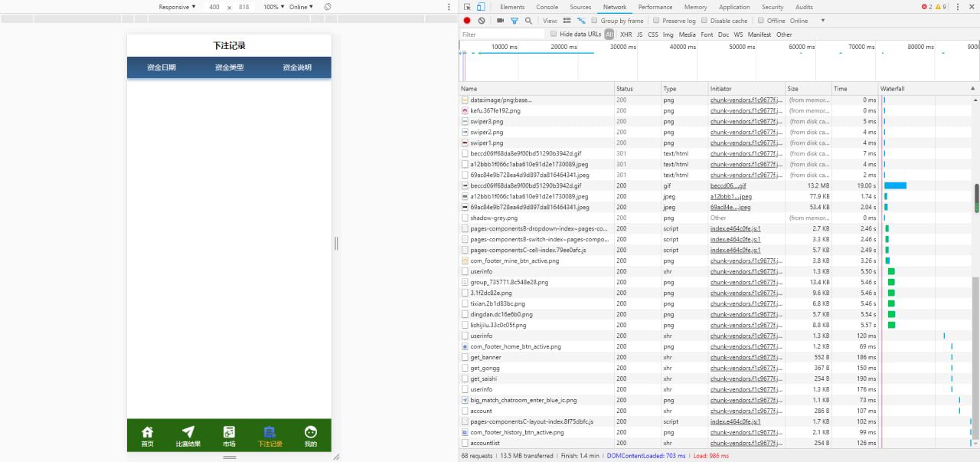Filter requests by XHR type
This screenshot has width=980, height=462.
[626, 34]
